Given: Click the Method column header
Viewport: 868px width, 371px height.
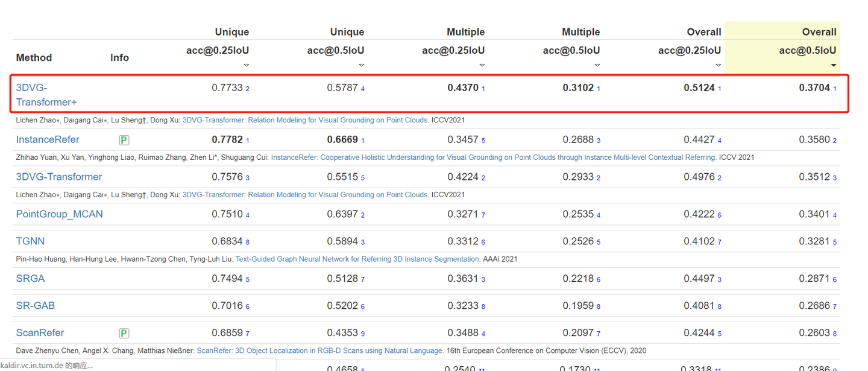Looking at the screenshot, I should coord(34,57).
